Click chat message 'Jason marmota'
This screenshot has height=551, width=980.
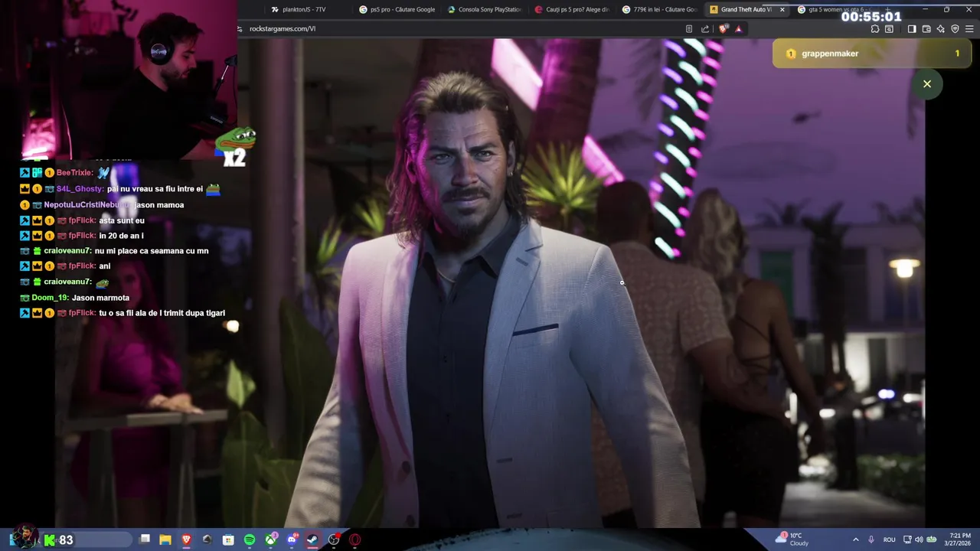click(x=100, y=298)
